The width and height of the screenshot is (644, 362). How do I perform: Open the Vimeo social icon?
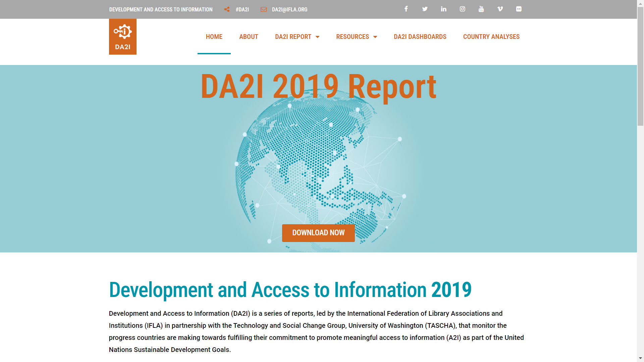500,9
